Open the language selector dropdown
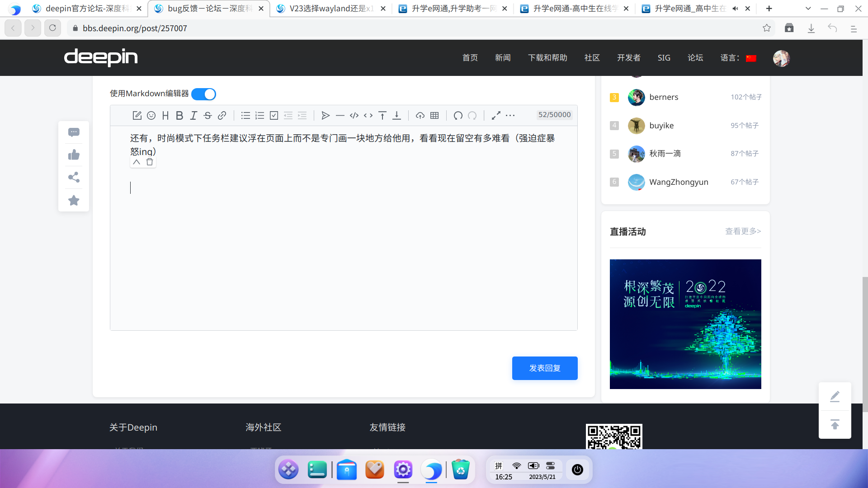This screenshot has height=488, width=868. (739, 58)
